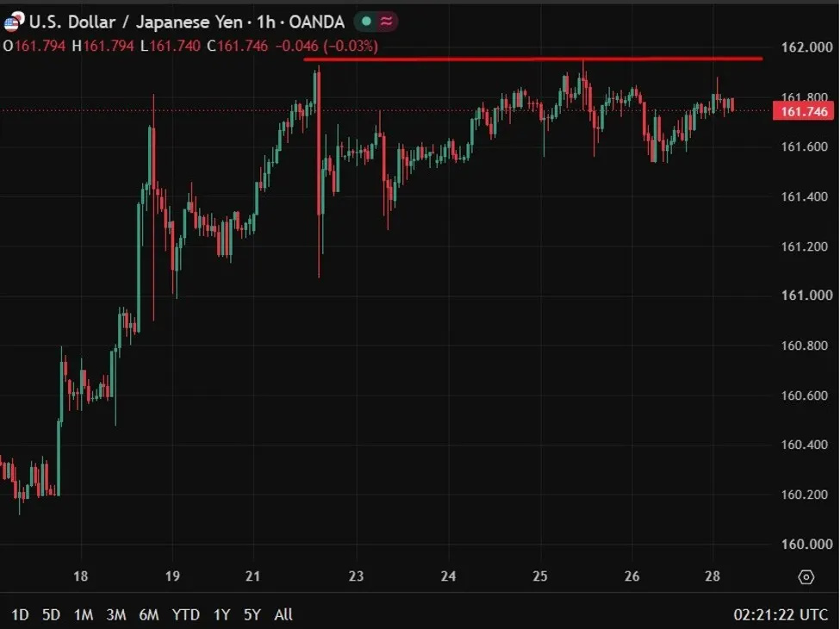
Task: Open the 02:21:22 UTC timezone menu
Action: 781,614
